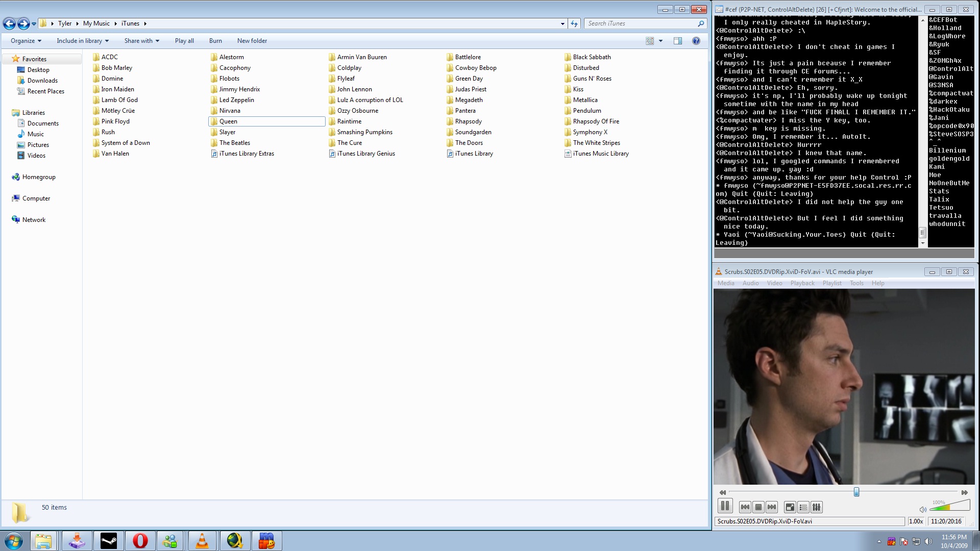Click the VLC stop playback button
This screenshot has height=551, width=980.
coord(758,507)
